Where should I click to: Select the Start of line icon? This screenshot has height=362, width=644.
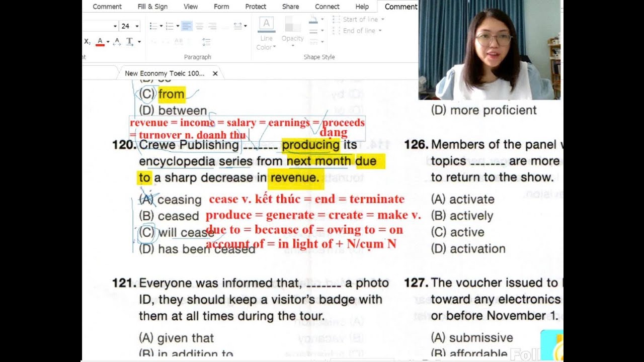(337, 19)
